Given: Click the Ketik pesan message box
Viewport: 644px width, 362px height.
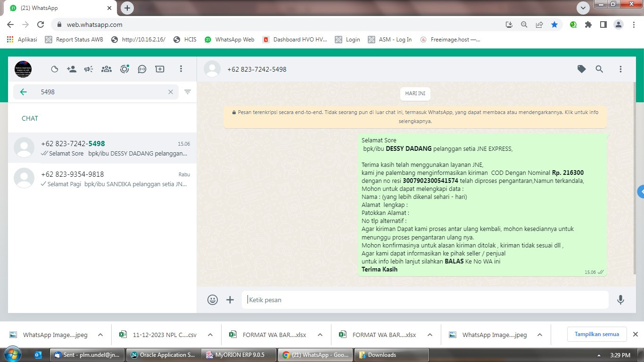Looking at the screenshot, I should [x=425, y=300].
